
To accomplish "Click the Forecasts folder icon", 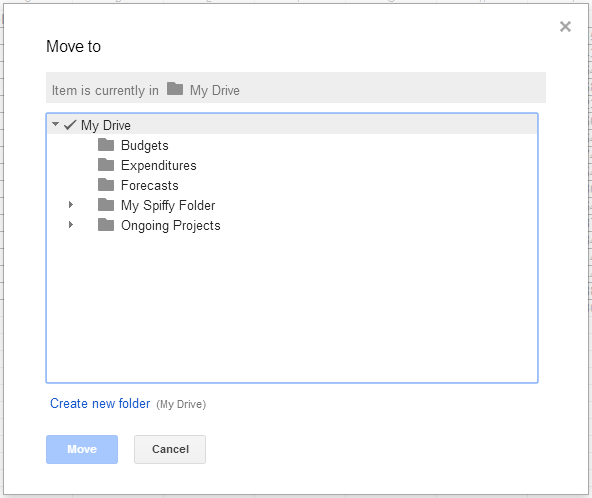I will 106,185.
